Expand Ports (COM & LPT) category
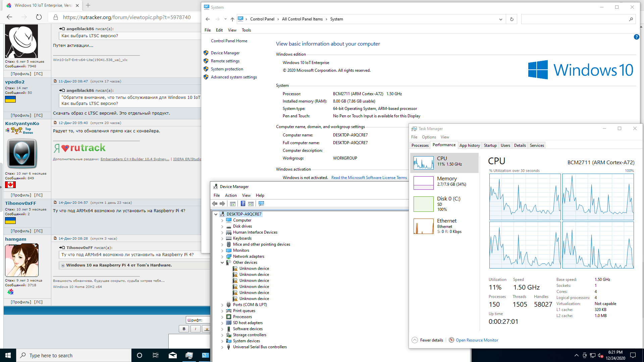Viewport: 644px width, 362px height. (222, 305)
